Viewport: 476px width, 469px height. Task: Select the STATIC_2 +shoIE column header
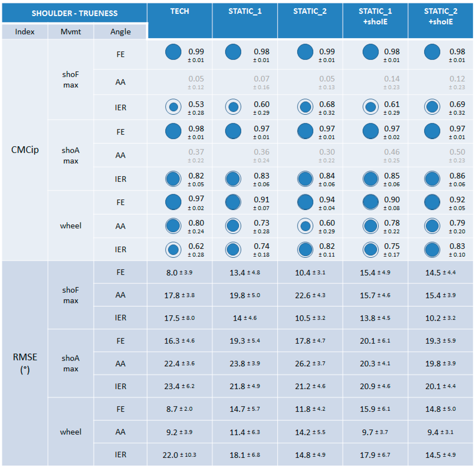pyautogui.click(x=440, y=16)
